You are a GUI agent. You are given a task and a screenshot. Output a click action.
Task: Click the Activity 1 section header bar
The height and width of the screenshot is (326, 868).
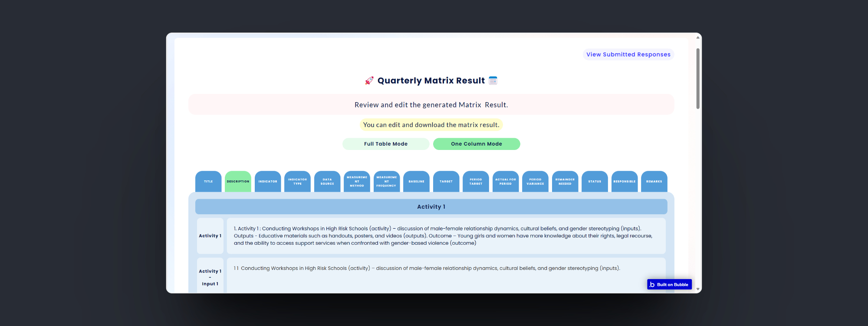431,207
